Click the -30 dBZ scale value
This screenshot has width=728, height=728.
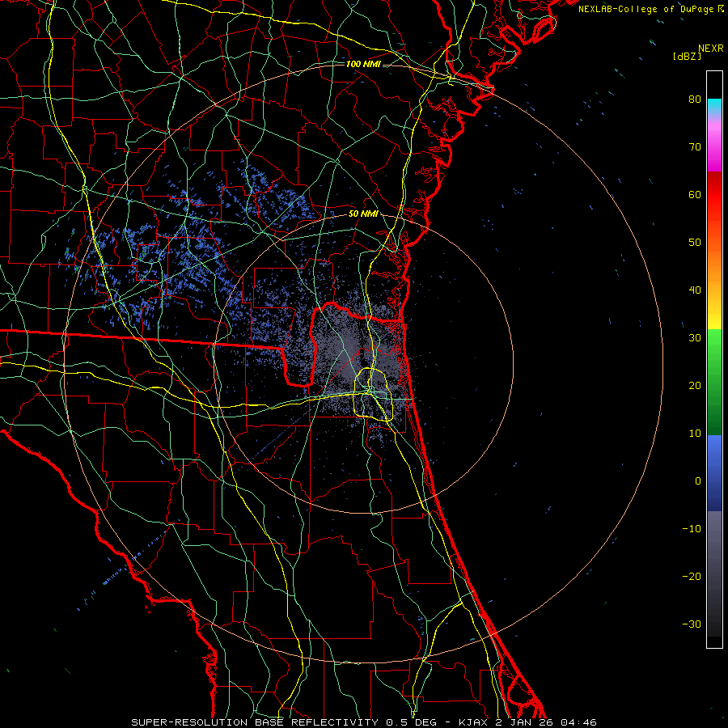click(692, 624)
